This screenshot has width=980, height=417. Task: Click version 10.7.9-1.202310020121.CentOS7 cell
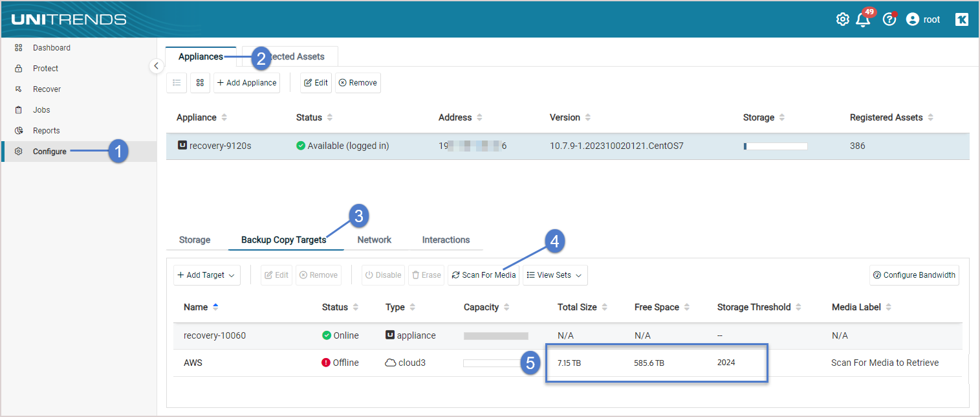[x=616, y=146]
